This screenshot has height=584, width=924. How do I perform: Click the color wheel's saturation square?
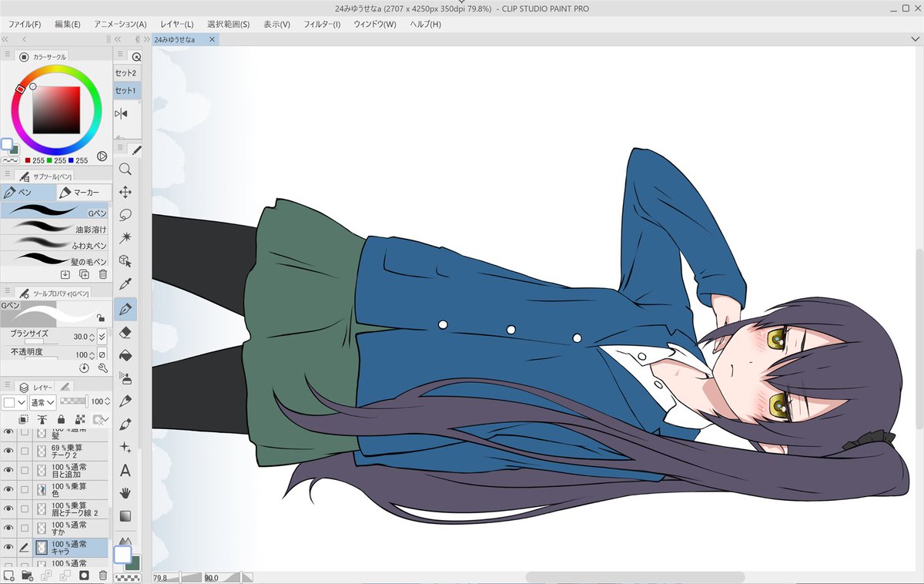point(56,110)
